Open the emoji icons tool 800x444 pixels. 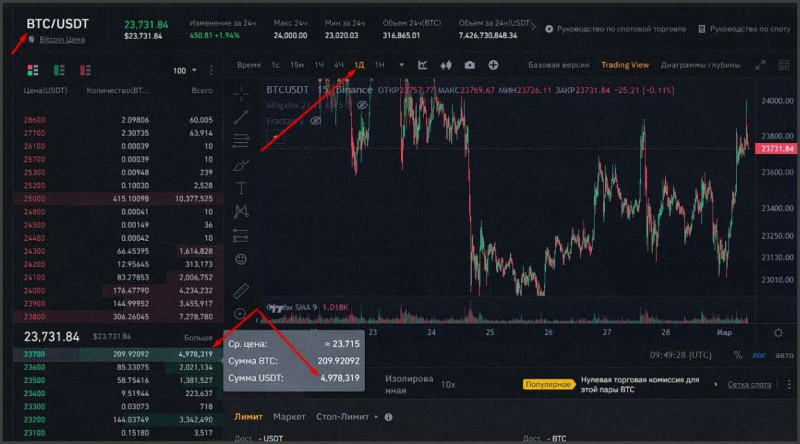[241, 259]
